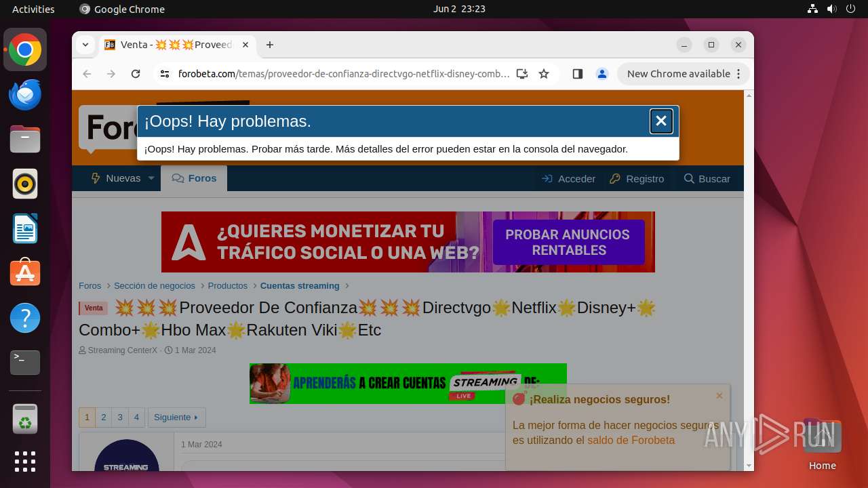
Task: Launch LibreOffice Writer from the dock
Action: click(25, 229)
